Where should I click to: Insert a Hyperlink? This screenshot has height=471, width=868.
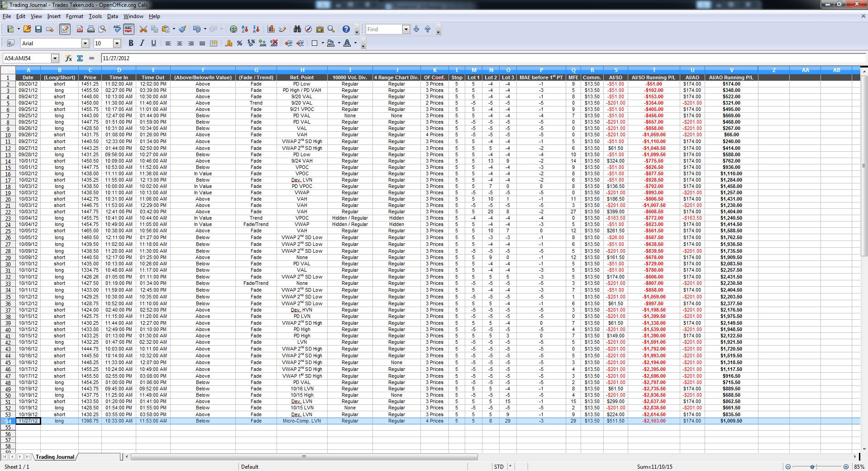point(234,29)
